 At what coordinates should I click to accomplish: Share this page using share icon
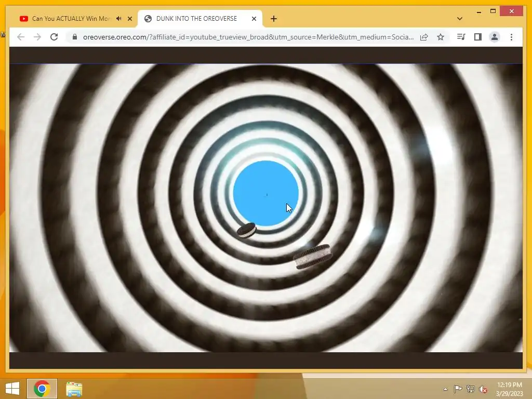(424, 37)
